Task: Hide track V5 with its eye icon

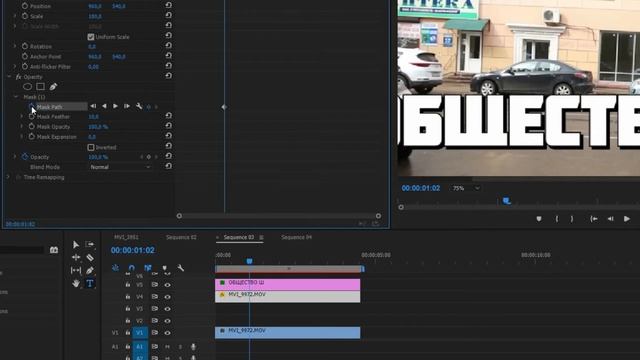Action: pos(167,285)
